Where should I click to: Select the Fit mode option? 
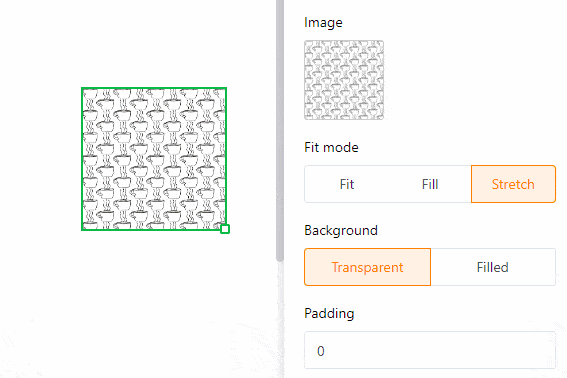coord(346,184)
